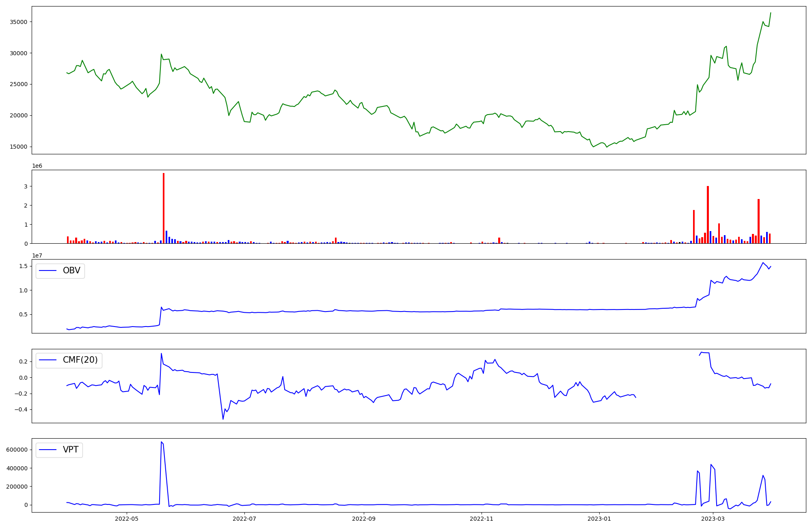The height and width of the screenshot is (528, 812).
Task: Click the 600000 VPT axis label
Action: tap(17, 450)
